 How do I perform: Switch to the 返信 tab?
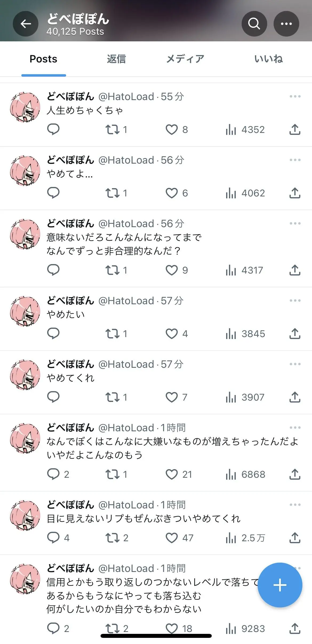[x=116, y=59]
